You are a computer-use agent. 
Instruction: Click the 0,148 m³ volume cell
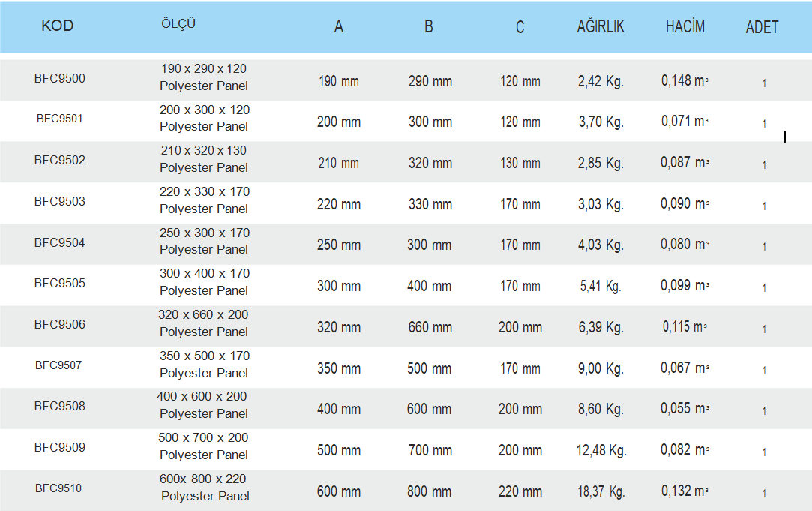[x=685, y=80]
